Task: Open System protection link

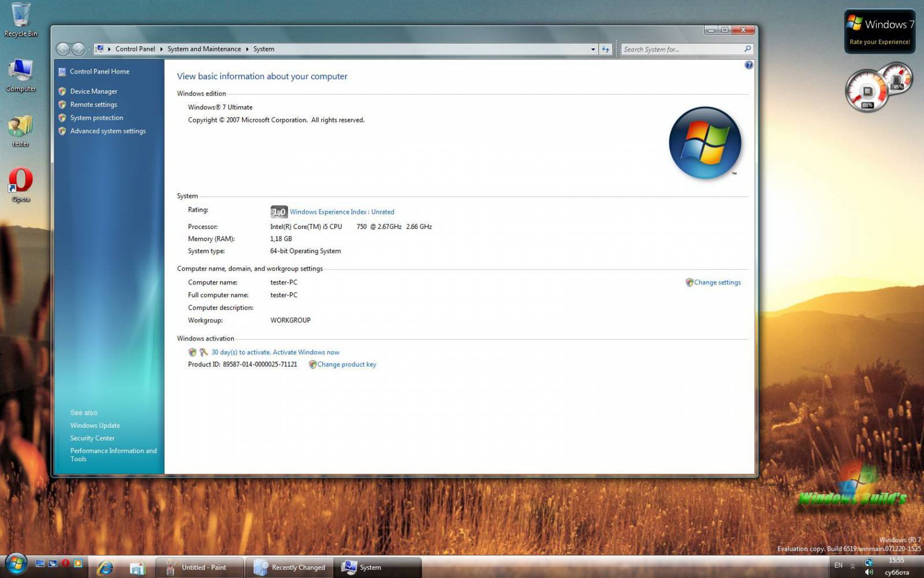Action: (96, 118)
